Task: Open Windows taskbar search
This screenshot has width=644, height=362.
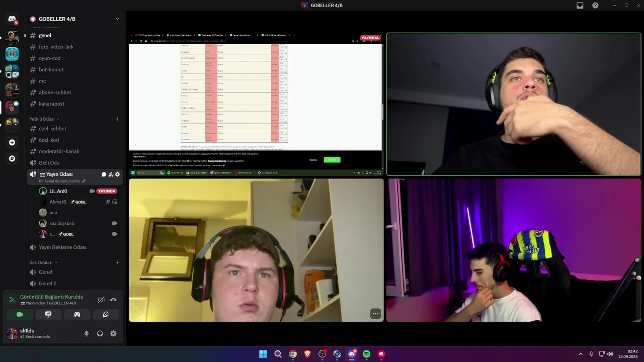Action: 278,354
